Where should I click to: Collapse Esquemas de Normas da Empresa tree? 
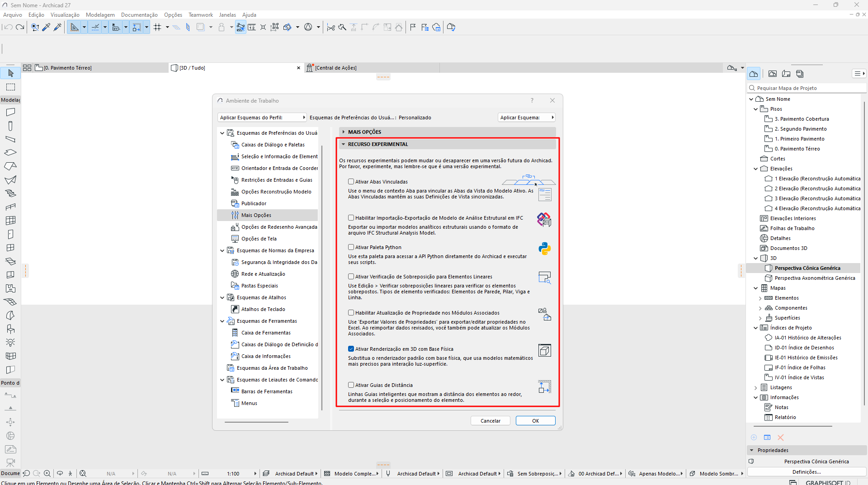222,250
